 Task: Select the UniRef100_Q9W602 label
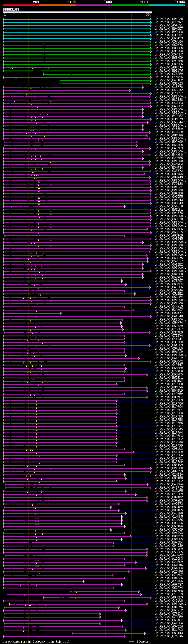[x=169, y=361]
